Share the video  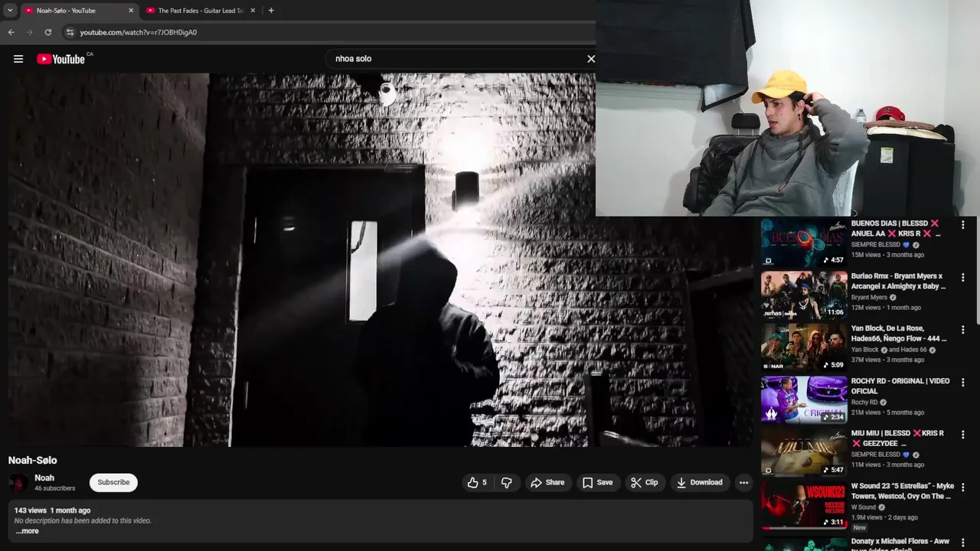point(547,482)
